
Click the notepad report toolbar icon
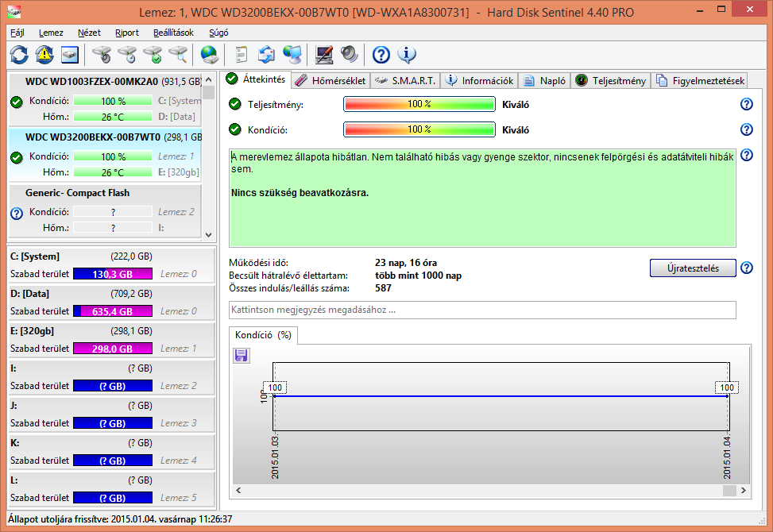point(241,55)
